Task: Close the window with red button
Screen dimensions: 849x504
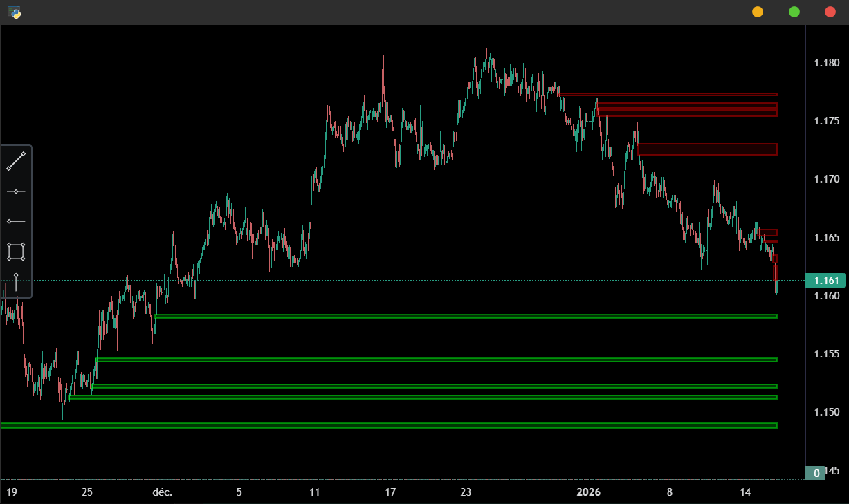Action: [830, 12]
